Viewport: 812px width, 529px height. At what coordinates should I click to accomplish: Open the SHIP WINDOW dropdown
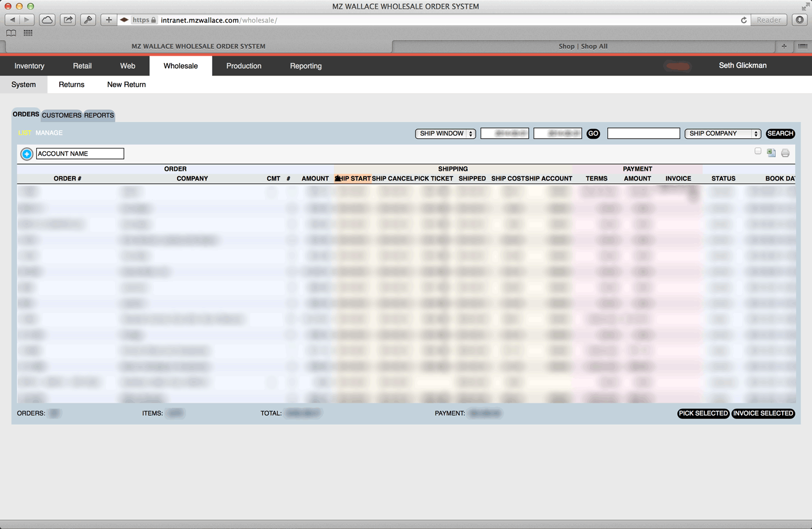[x=445, y=134]
